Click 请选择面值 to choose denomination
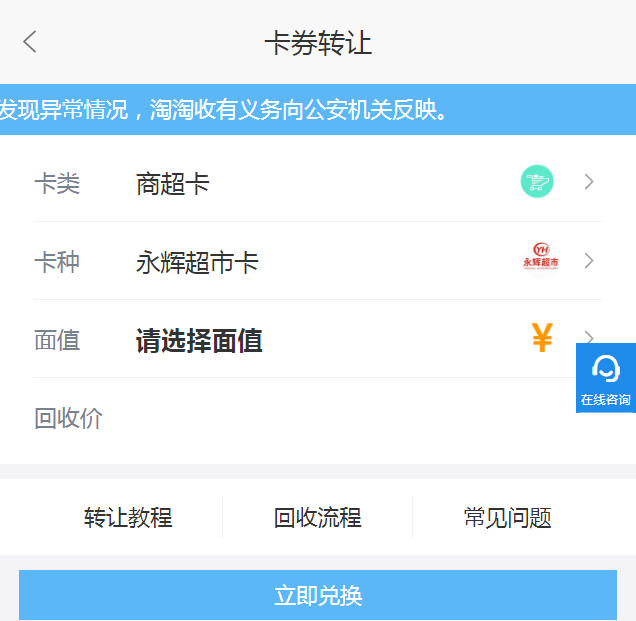 point(199,341)
